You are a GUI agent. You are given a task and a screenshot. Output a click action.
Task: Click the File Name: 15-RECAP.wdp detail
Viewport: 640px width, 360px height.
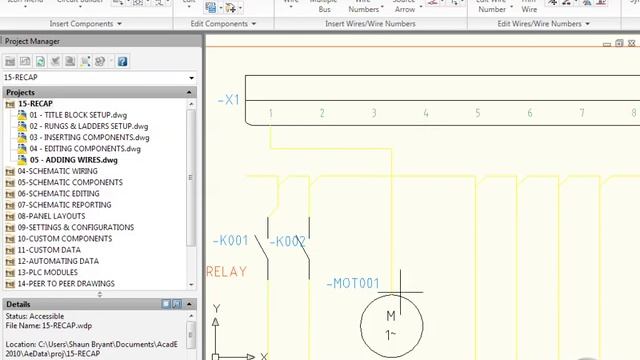[x=49, y=326]
